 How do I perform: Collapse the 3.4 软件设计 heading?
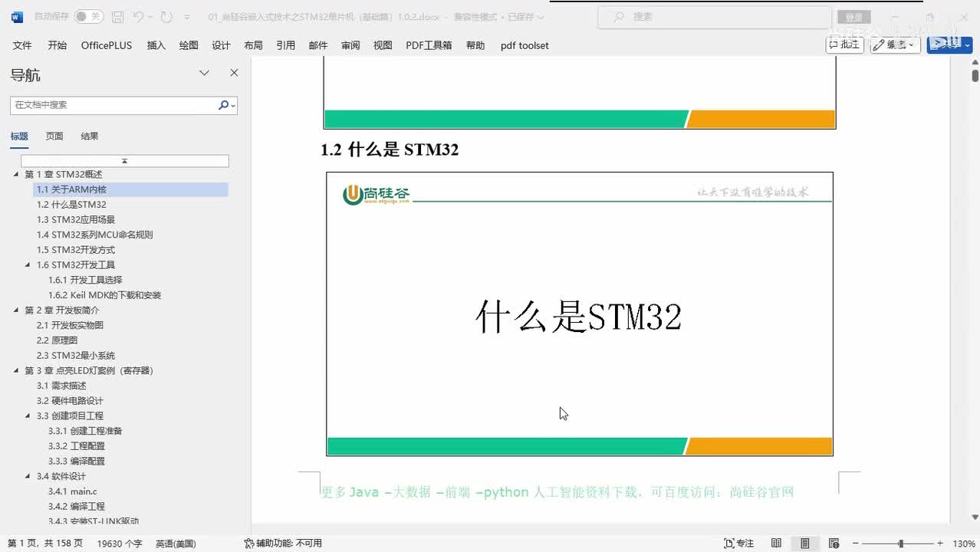pyautogui.click(x=28, y=477)
